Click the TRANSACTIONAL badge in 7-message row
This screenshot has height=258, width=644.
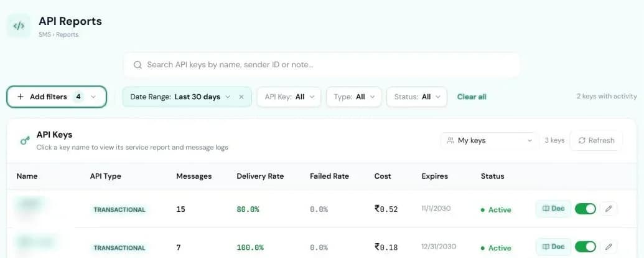pyautogui.click(x=119, y=247)
